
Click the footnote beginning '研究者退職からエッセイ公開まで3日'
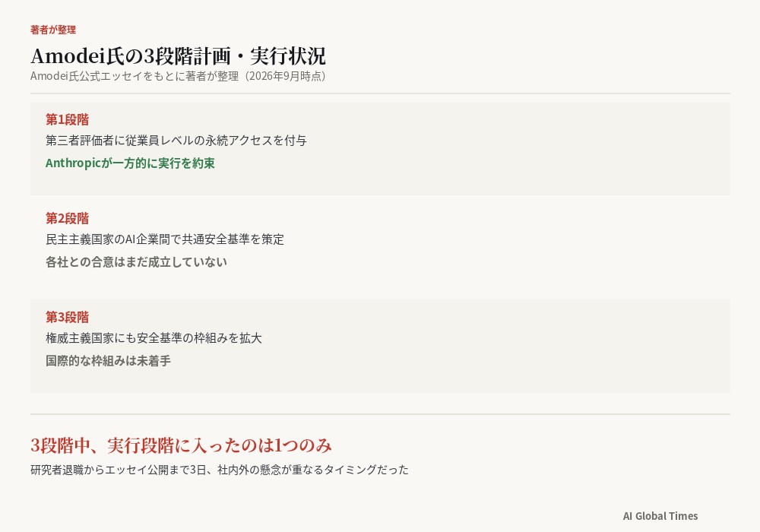[220, 470]
